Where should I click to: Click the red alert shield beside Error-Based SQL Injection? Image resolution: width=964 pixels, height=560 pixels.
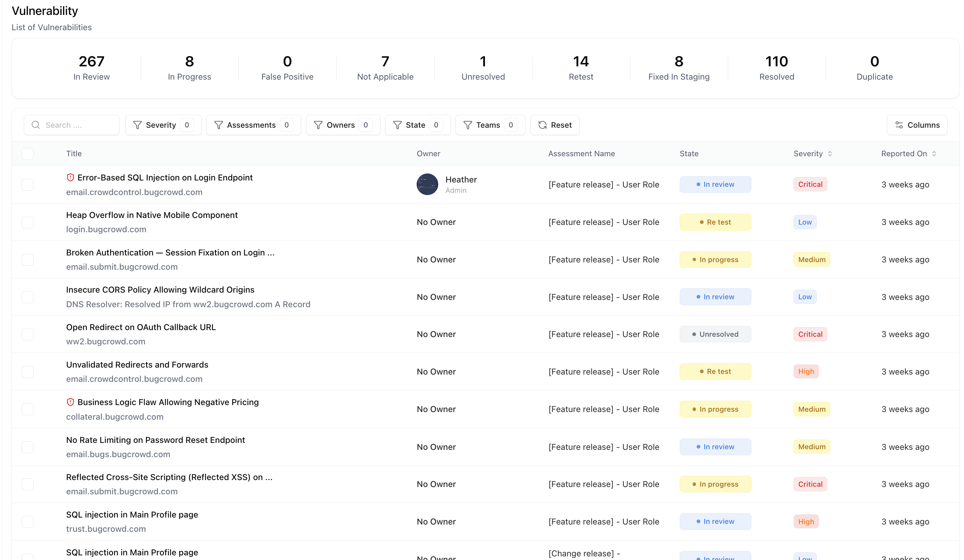coord(70,177)
